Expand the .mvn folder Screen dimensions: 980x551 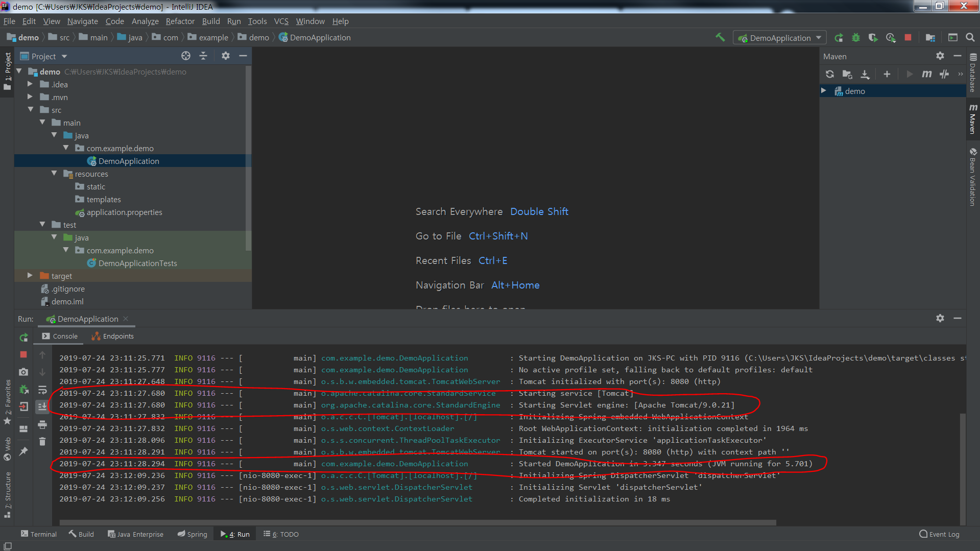click(x=30, y=97)
